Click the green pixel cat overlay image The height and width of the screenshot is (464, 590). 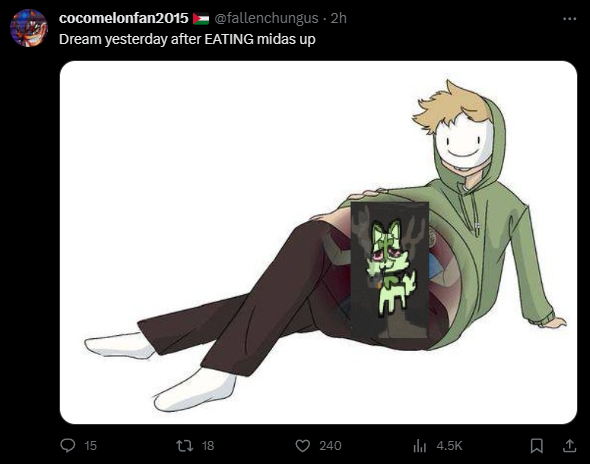click(389, 270)
